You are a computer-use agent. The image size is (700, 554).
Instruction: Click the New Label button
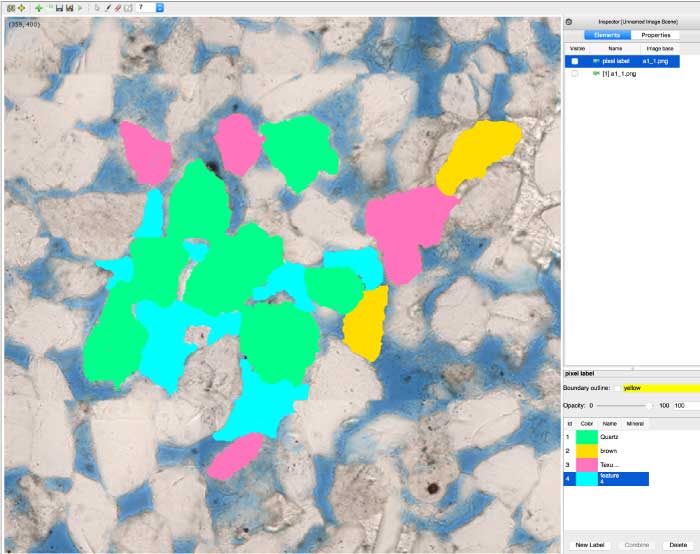click(589, 545)
